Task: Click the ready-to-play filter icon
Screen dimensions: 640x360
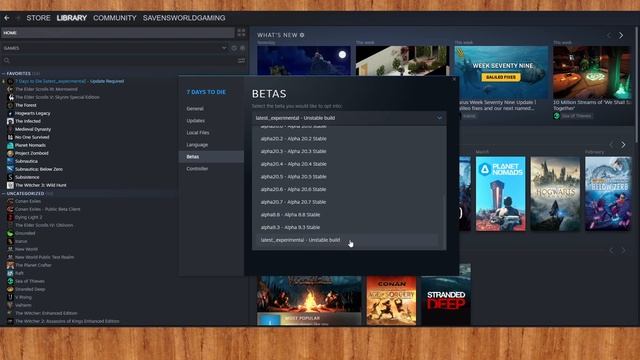Action: 242,48
